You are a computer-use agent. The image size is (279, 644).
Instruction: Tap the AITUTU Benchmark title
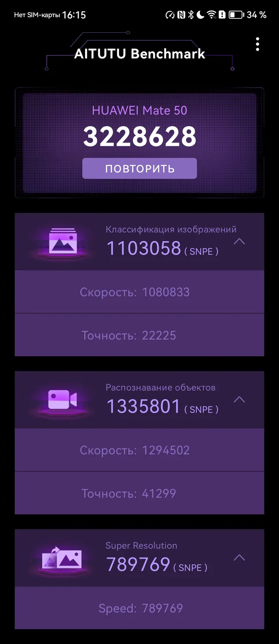click(140, 54)
